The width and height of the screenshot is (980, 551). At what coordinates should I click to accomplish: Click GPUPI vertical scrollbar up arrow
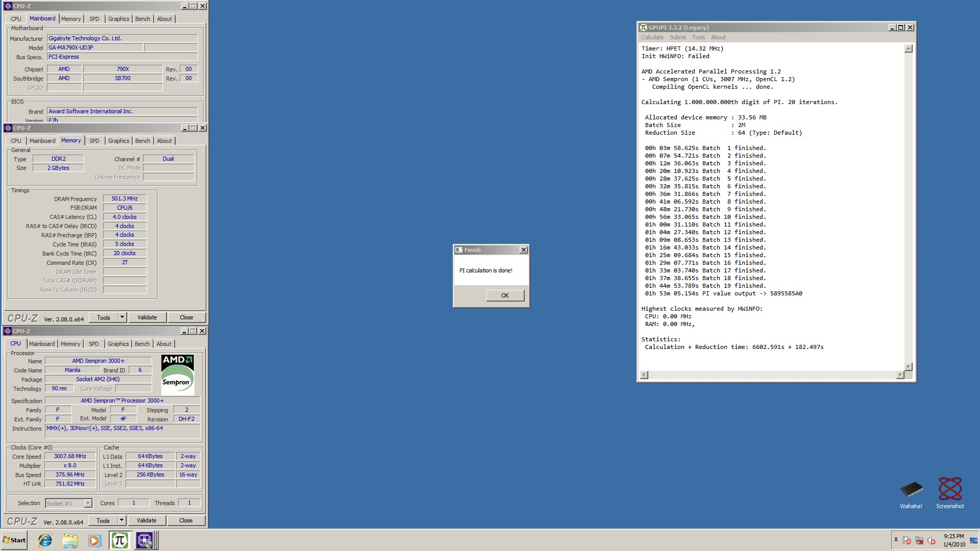click(908, 48)
